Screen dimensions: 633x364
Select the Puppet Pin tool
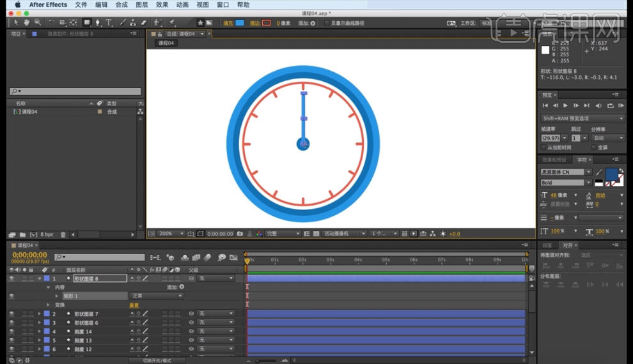pyautogui.click(x=172, y=22)
